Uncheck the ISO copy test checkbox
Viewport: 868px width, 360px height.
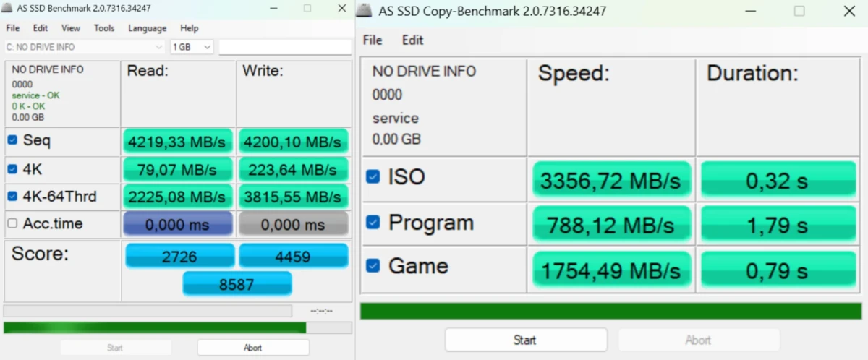tap(373, 176)
